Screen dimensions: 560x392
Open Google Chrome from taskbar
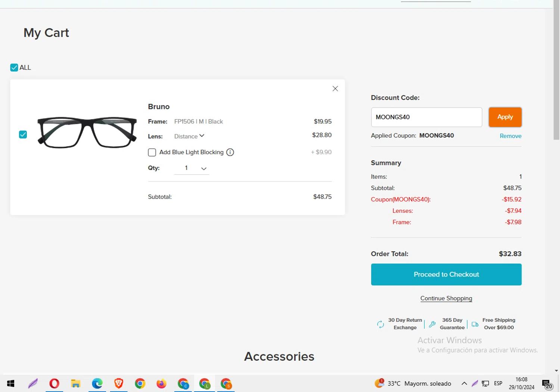(x=140, y=383)
